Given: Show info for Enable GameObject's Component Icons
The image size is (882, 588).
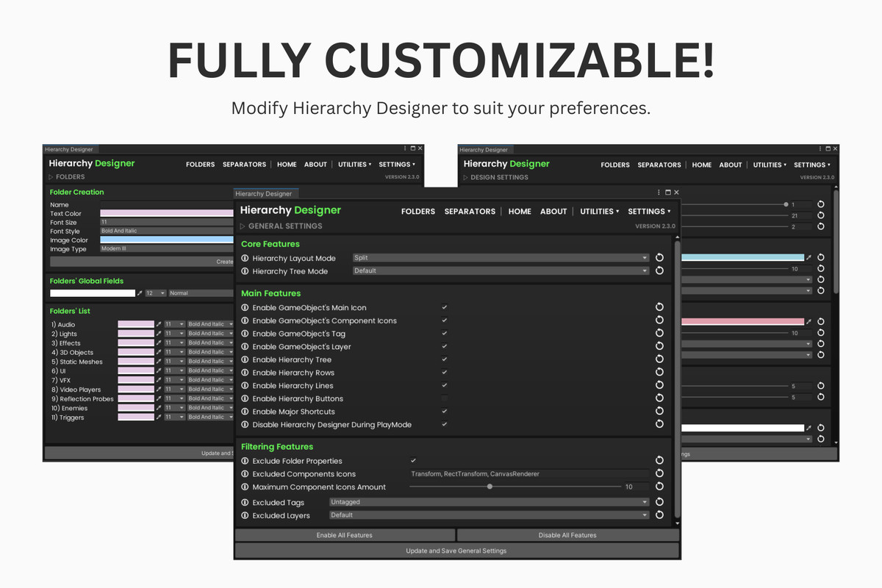Looking at the screenshot, I should 245,320.
